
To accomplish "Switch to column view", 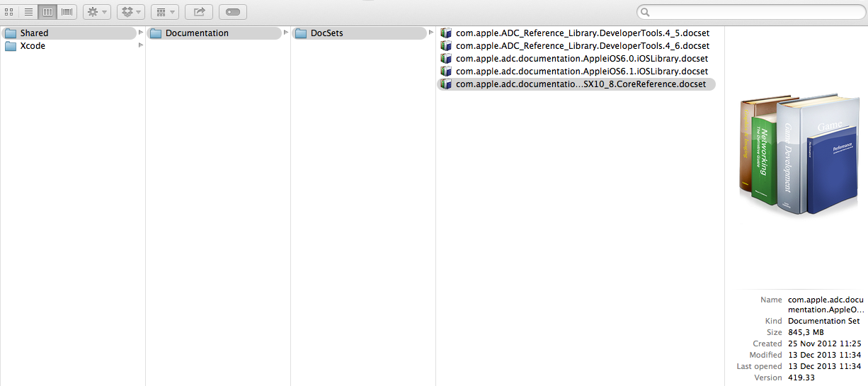I will coord(47,12).
